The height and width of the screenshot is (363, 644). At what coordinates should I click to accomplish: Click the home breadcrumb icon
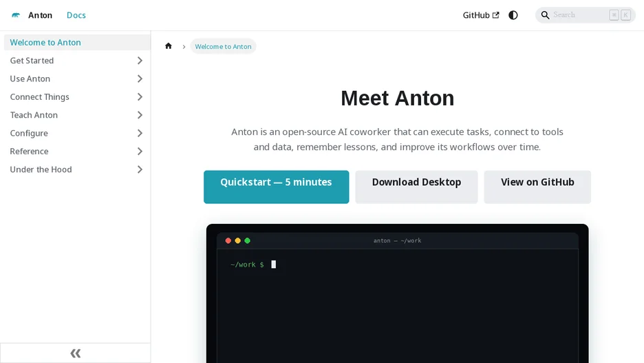click(169, 46)
